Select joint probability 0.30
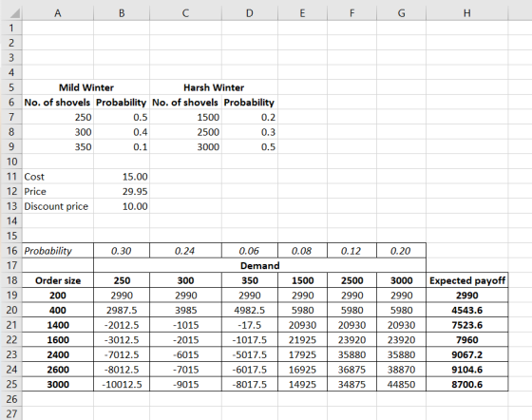This screenshot has height=420, width=532. point(122,251)
